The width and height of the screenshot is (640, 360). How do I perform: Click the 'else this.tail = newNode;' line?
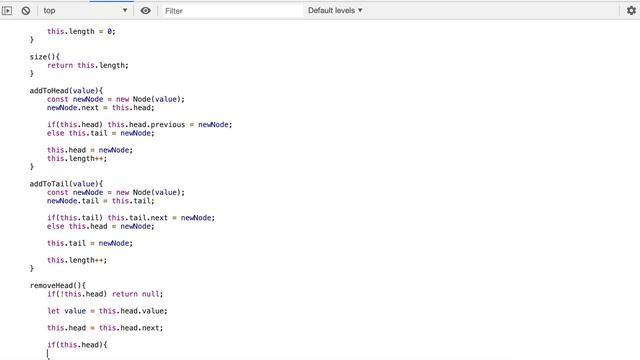pyautogui.click(x=101, y=133)
